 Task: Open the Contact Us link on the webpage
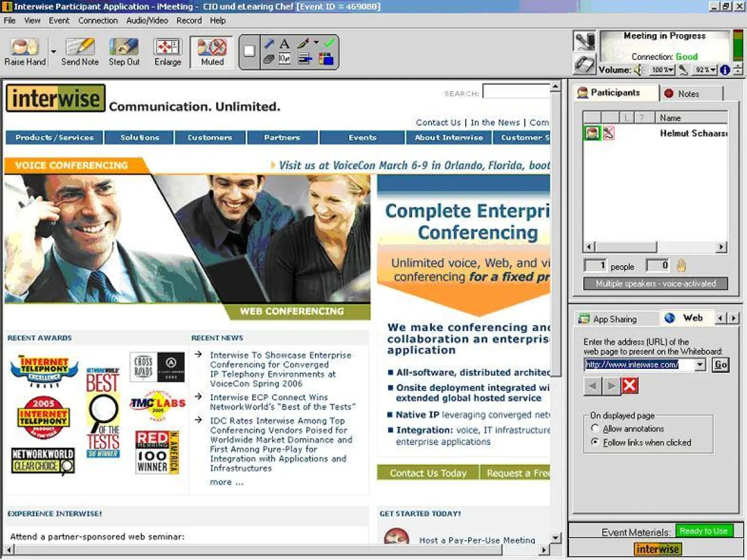(x=438, y=123)
